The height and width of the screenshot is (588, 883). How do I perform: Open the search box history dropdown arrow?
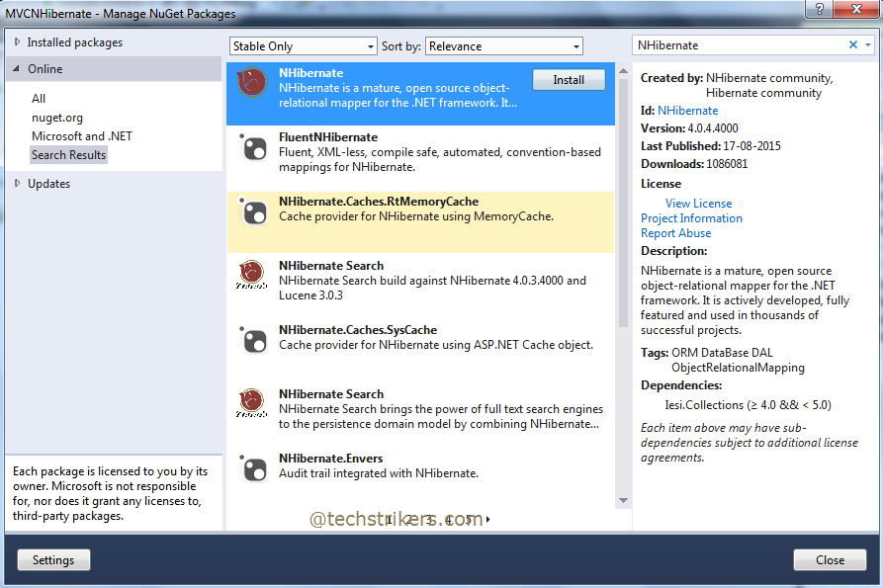(868, 45)
